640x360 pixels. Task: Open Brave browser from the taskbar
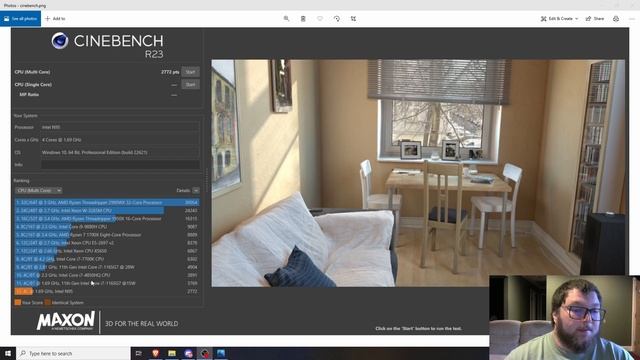(155, 353)
